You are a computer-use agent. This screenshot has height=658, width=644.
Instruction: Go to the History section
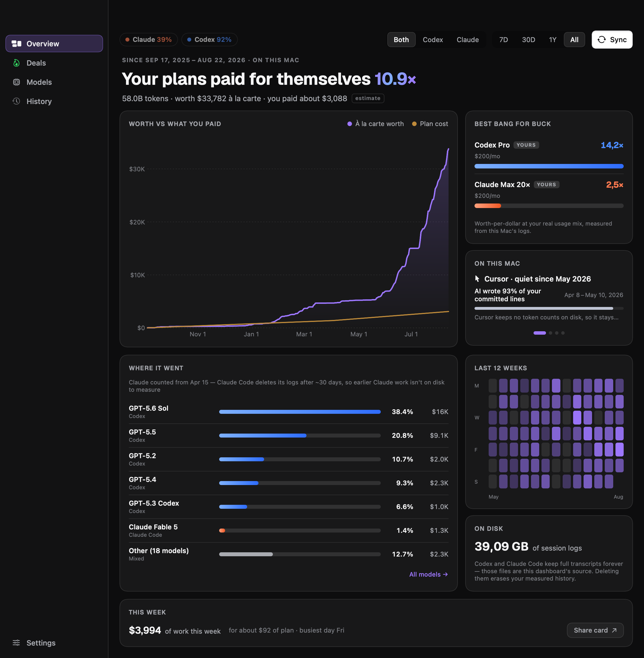point(54,101)
